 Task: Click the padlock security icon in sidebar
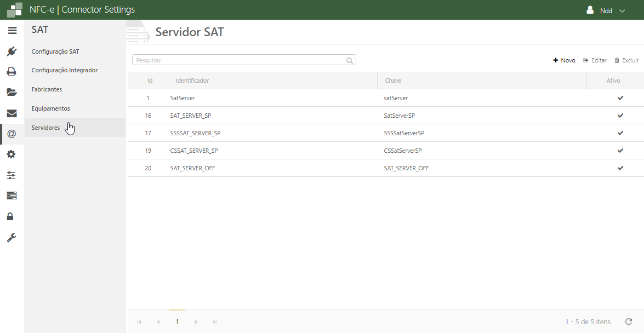10,216
